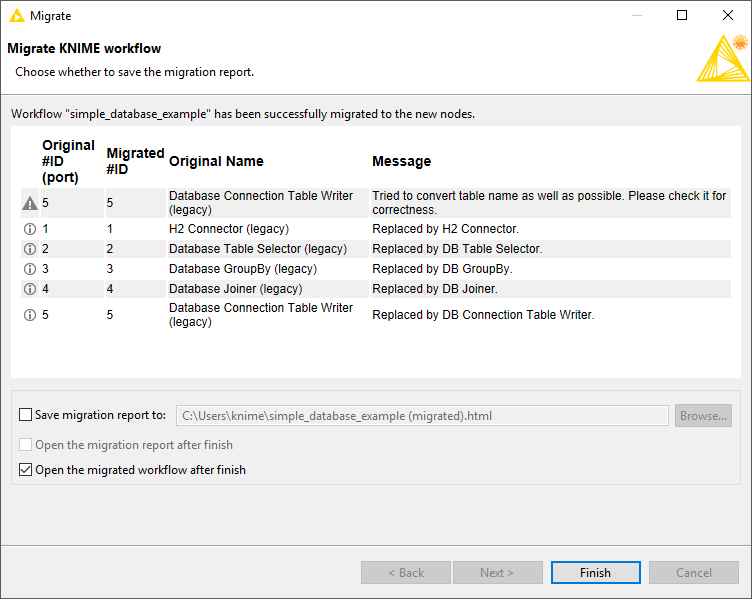Click the Next > button
Image resolution: width=752 pixels, height=599 pixels.
[x=498, y=573]
